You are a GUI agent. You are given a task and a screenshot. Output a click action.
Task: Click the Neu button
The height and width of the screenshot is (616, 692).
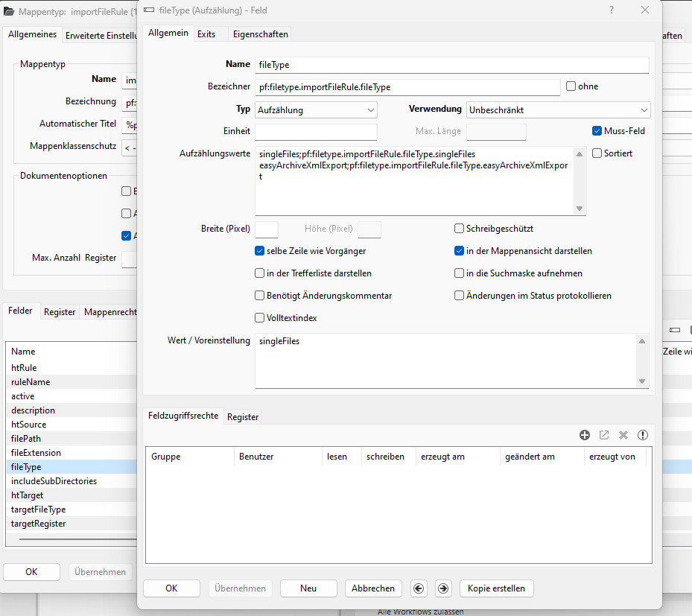tap(308, 588)
